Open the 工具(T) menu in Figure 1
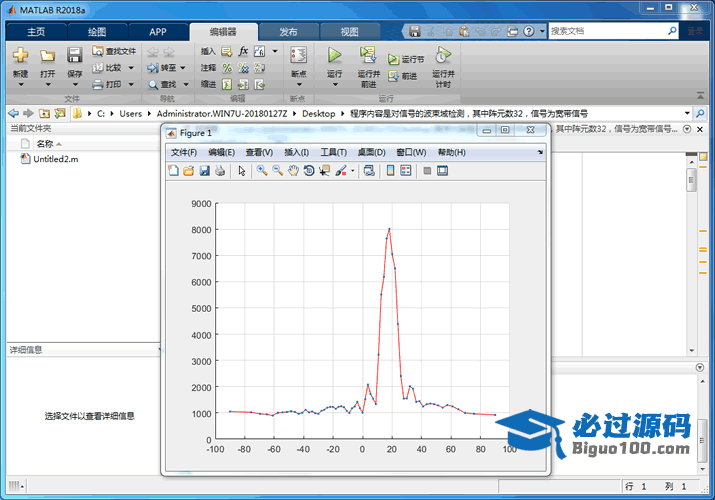This screenshot has height=500, width=715. pyautogui.click(x=333, y=152)
